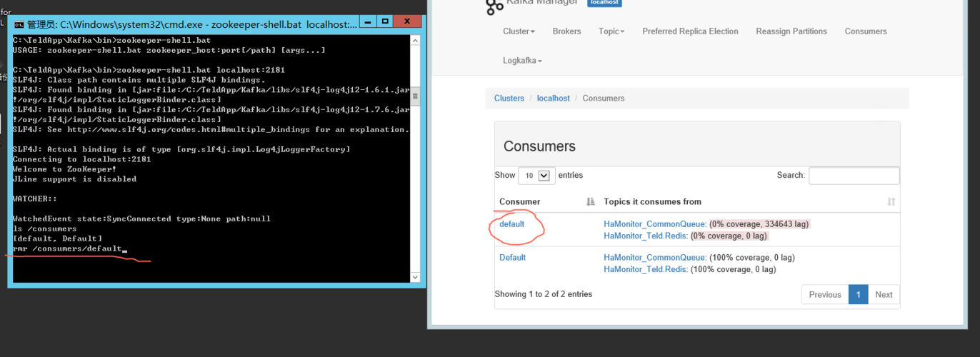Open the Kafka Manager logo icon
This screenshot has width=980, height=357.
494,7
